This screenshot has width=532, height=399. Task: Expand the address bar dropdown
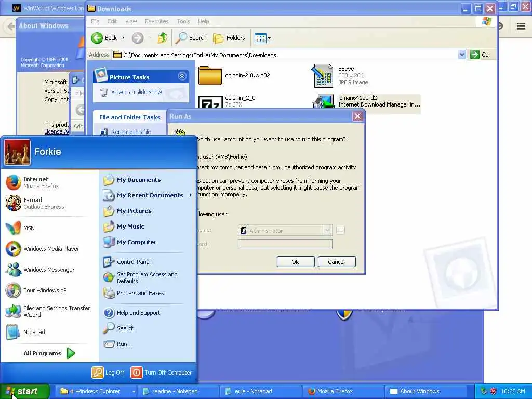pyautogui.click(x=462, y=55)
